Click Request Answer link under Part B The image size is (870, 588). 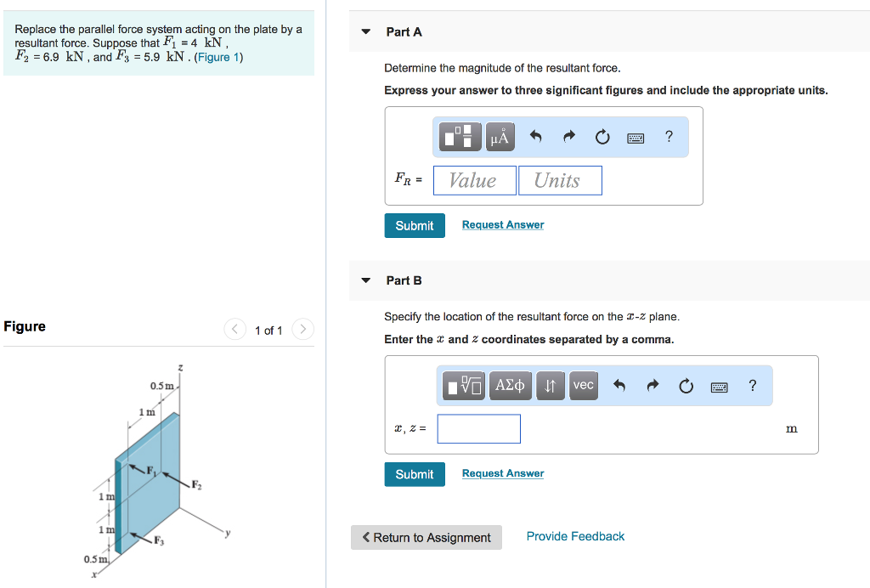[503, 473]
